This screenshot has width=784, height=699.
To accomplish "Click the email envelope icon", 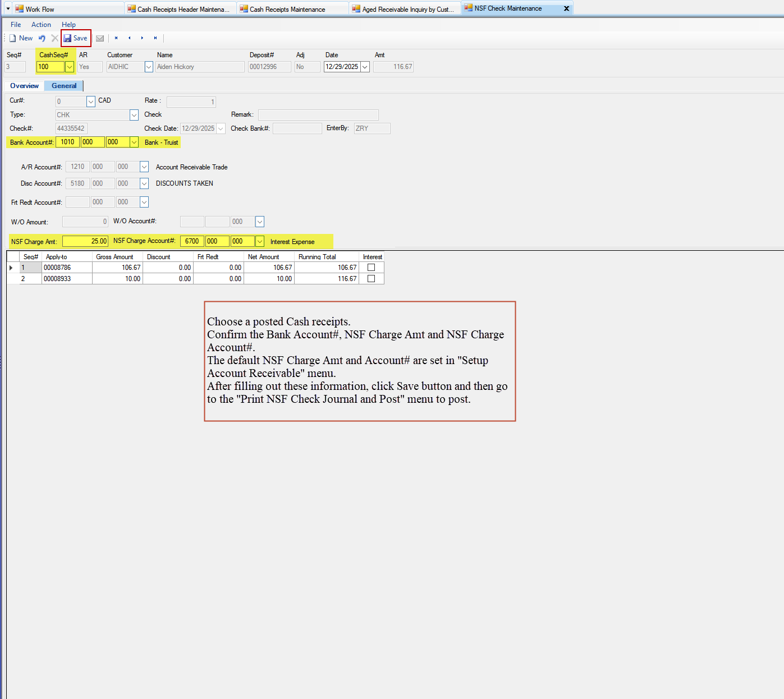I will point(100,38).
